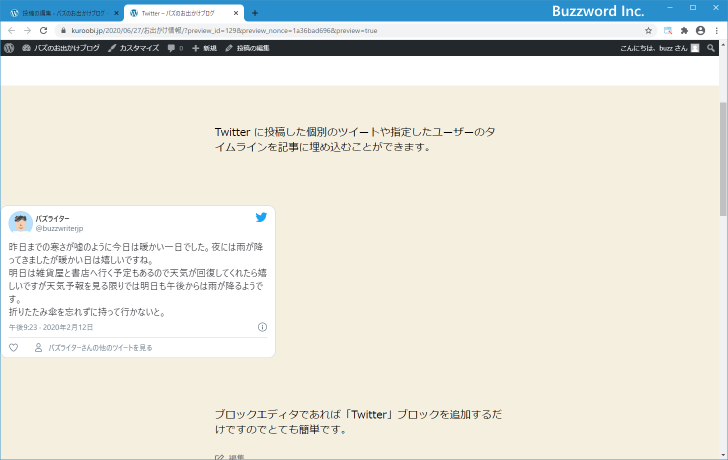728x460 pixels.
Task: Open the こんにちは、buzz さん account menu
Action: (659, 48)
